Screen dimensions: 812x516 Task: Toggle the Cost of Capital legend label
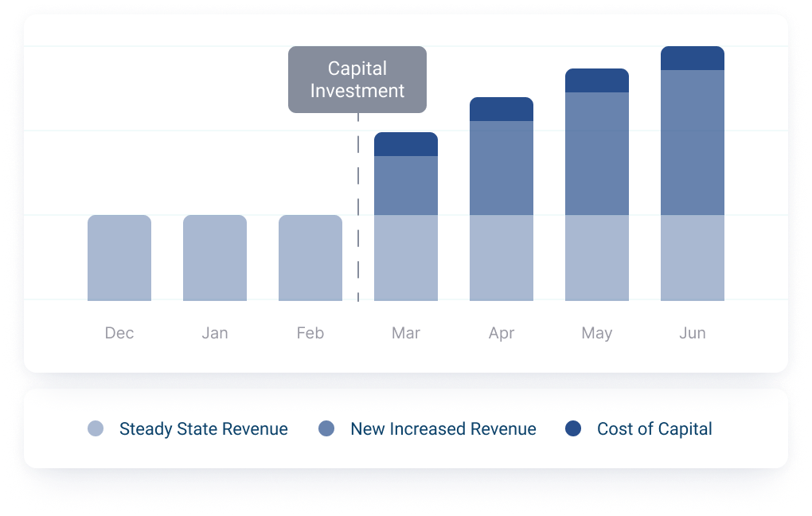(x=654, y=429)
